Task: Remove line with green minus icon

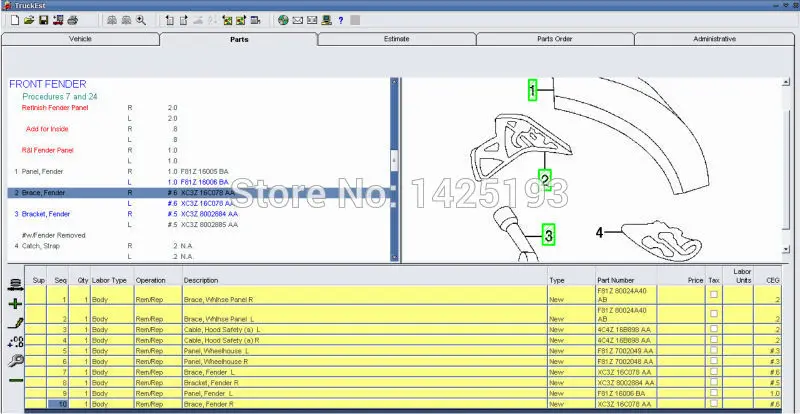Action: (x=16, y=380)
